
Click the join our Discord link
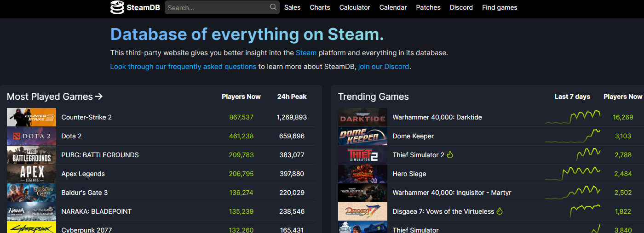[384, 67]
